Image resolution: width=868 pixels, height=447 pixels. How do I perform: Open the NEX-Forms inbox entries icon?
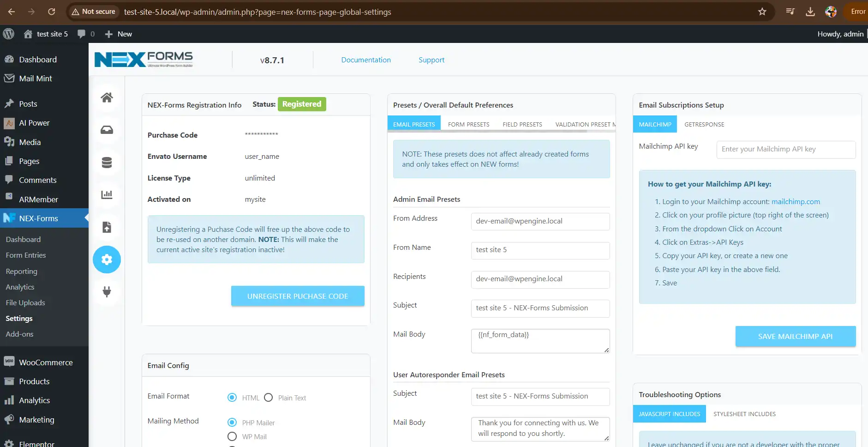(x=107, y=130)
